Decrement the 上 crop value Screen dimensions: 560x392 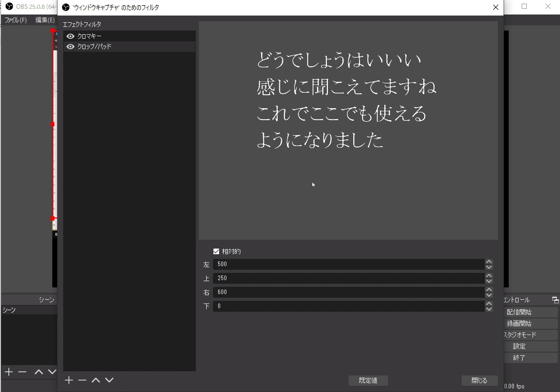coord(489,280)
